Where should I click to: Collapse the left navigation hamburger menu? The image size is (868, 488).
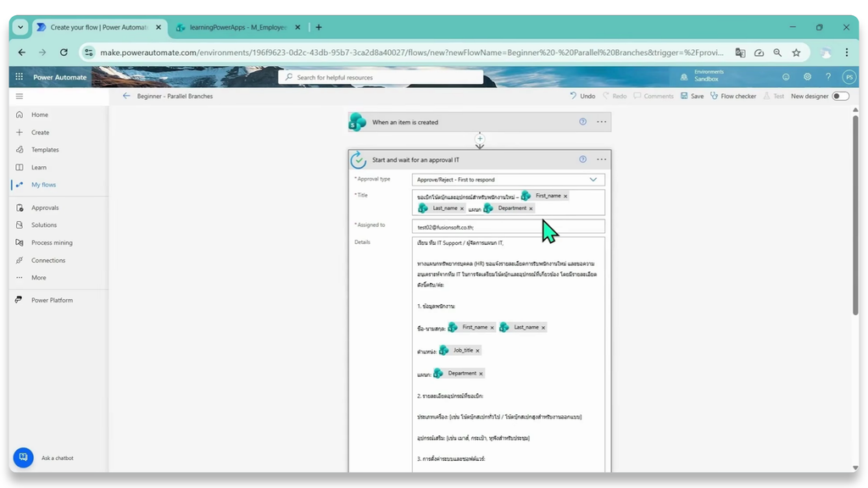click(19, 97)
